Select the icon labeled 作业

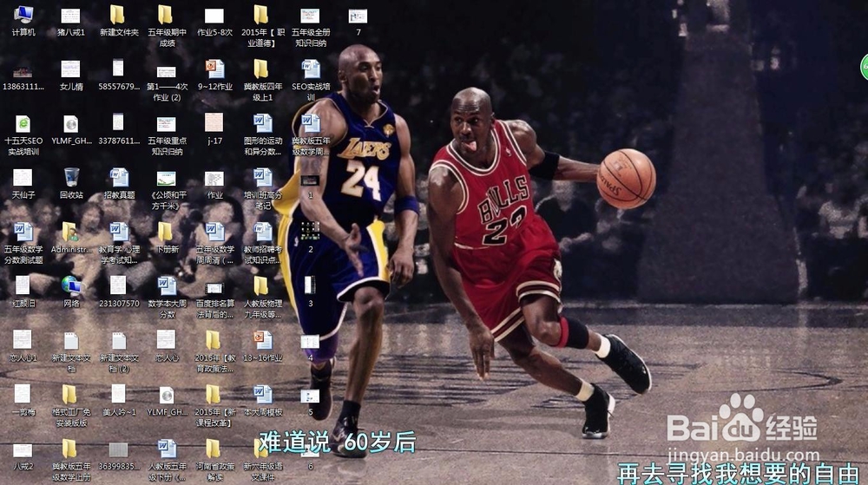214,179
